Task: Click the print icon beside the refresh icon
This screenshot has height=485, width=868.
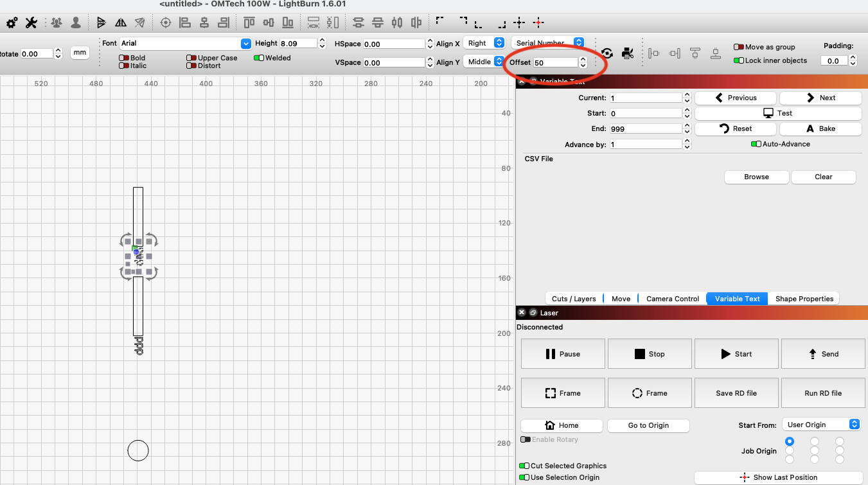Action: (x=628, y=53)
